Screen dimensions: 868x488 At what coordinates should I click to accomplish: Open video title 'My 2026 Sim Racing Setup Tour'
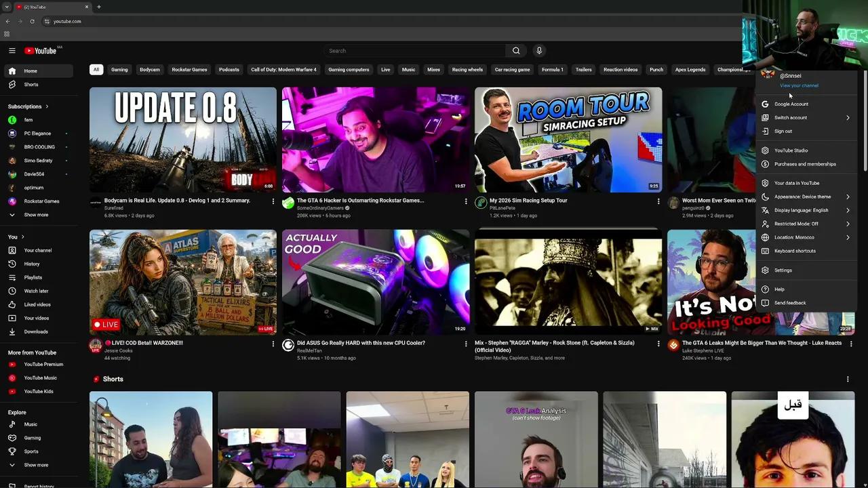coord(528,201)
